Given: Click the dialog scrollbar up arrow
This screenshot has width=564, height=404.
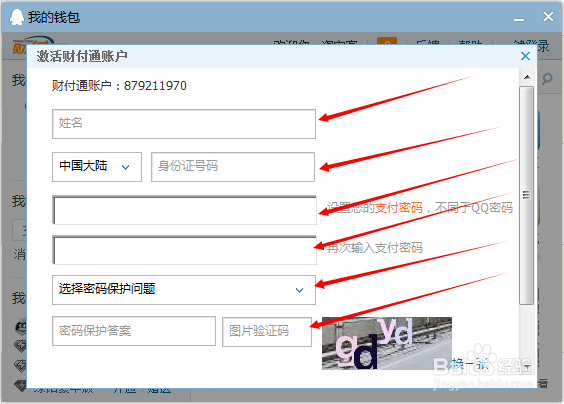Looking at the screenshot, I should [x=527, y=77].
